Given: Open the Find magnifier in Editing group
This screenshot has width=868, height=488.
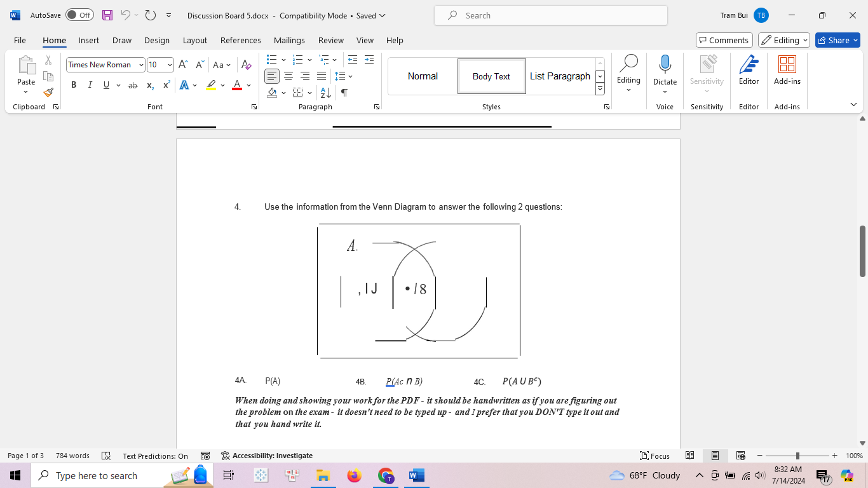Looking at the screenshot, I should coord(628,63).
